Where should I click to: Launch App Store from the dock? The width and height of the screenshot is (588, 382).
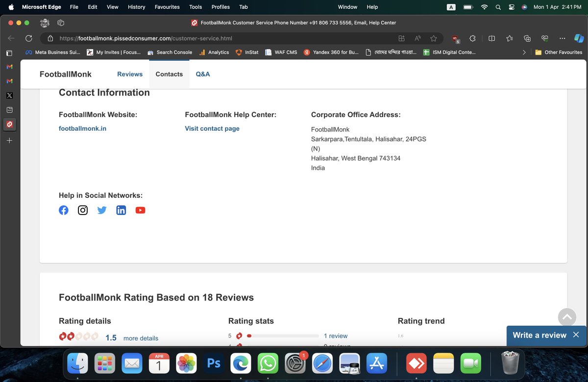[377, 363]
